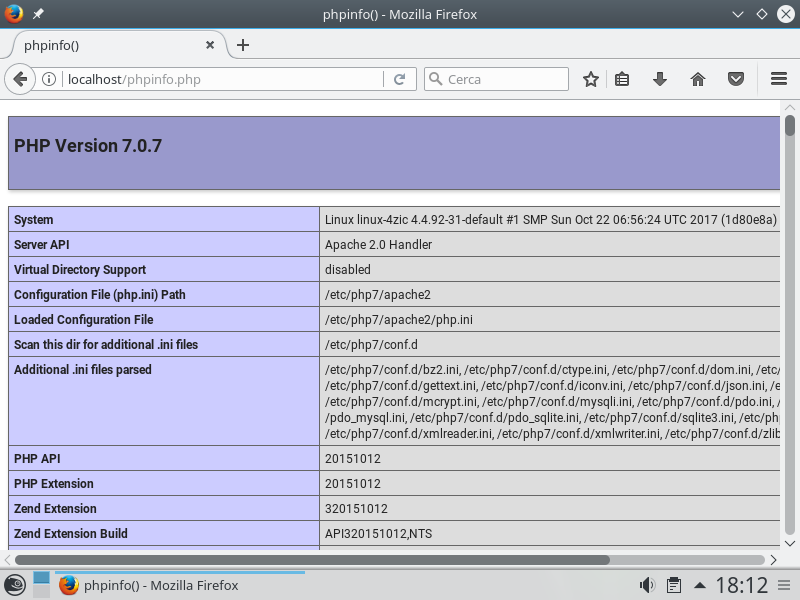The height and width of the screenshot is (600, 800).
Task: Click the System row label
Action: pos(34,219)
